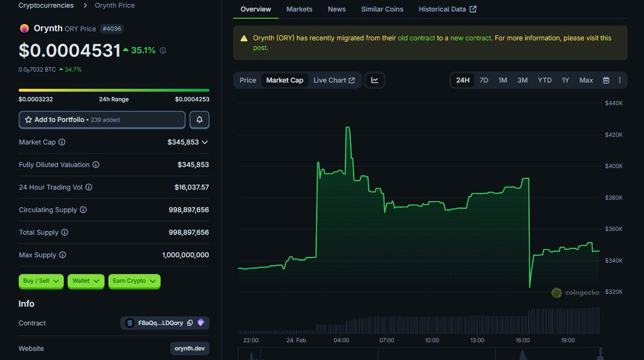The image size is (644, 360).
Task: Open the migration post link
Action: (x=260, y=48)
